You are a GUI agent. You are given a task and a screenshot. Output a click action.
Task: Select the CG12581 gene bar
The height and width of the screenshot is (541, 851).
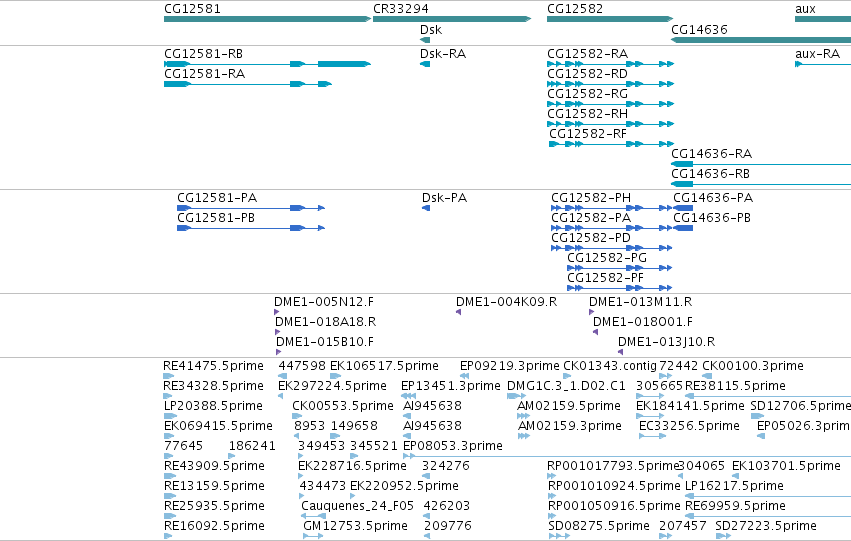point(268,19)
